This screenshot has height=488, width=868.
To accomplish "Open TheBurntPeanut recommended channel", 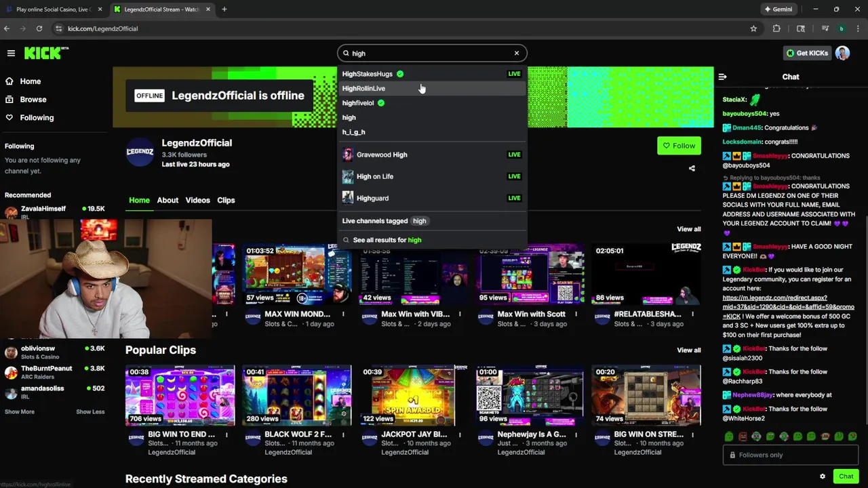I will click(54, 373).
